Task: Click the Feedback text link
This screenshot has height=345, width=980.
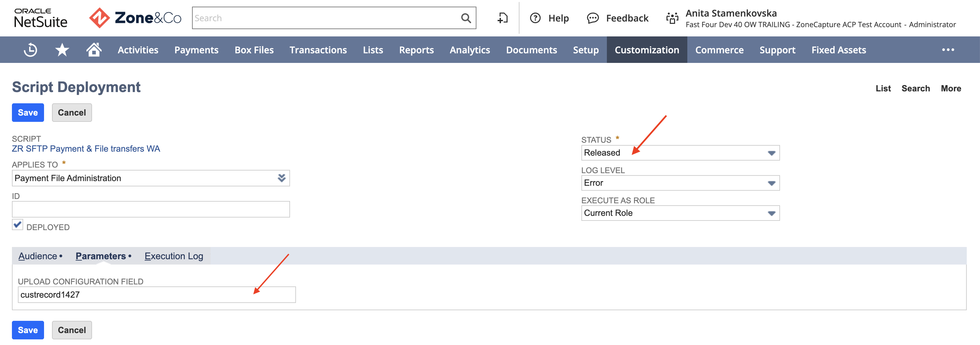Action: tap(627, 18)
